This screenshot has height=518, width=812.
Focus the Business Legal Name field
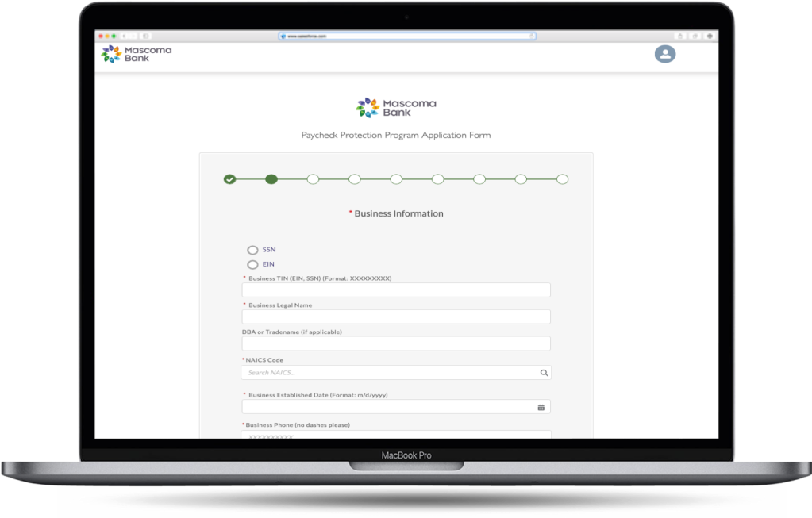coord(396,317)
